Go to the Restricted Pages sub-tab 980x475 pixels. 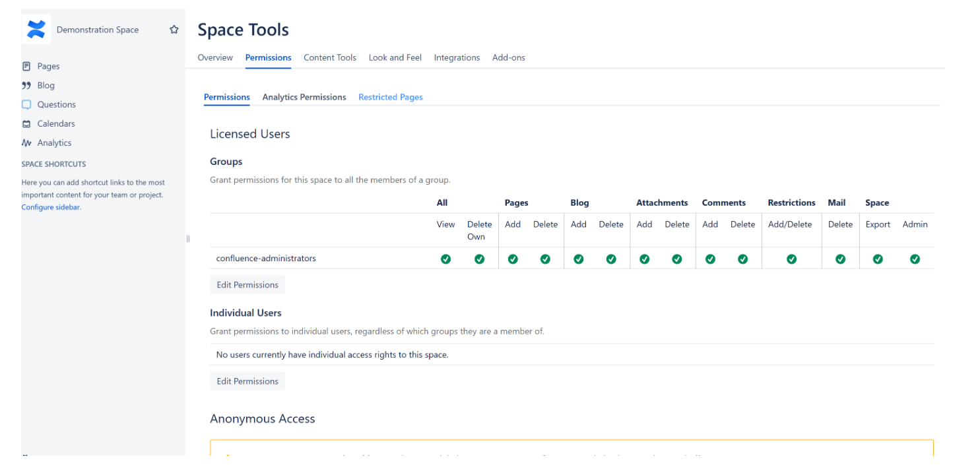point(390,97)
